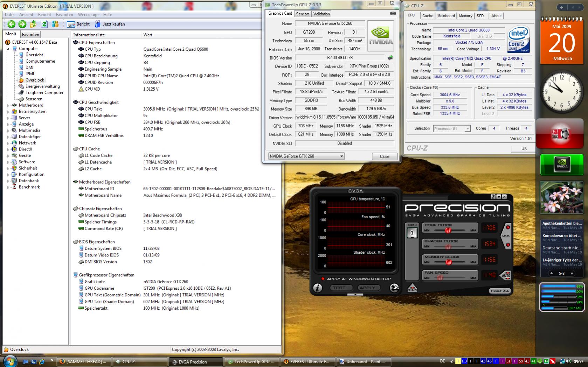Switch to the Sensors tab in GPU-Z
This screenshot has width=588, height=367.
click(303, 14)
